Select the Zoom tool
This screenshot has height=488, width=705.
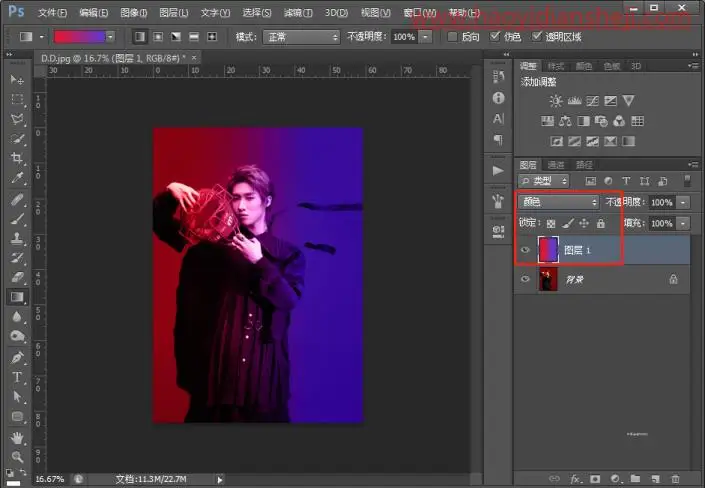[17, 457]
